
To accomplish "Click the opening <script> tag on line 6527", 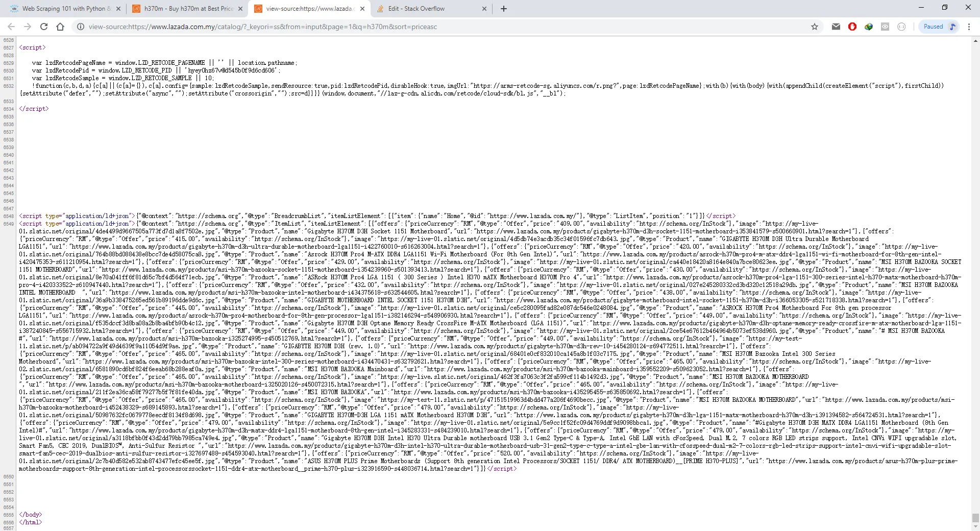I will coord(32,47).
